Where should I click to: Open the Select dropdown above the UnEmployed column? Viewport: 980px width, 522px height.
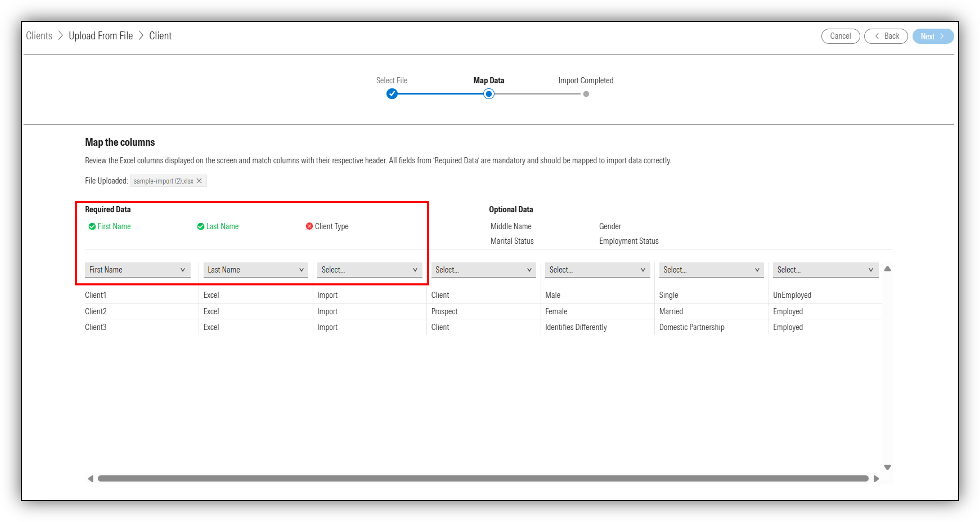coord(825,269)
